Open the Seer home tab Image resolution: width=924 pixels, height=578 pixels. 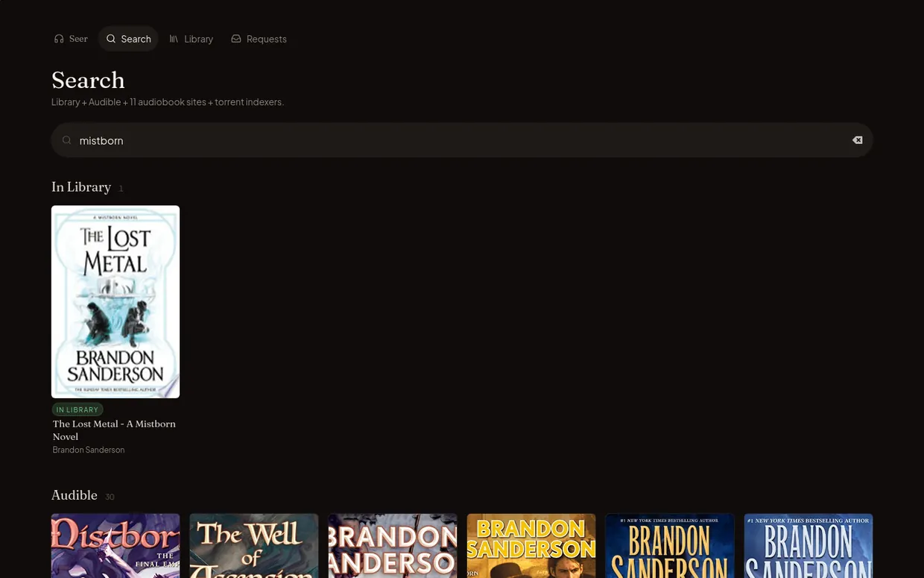coord(71,39)
